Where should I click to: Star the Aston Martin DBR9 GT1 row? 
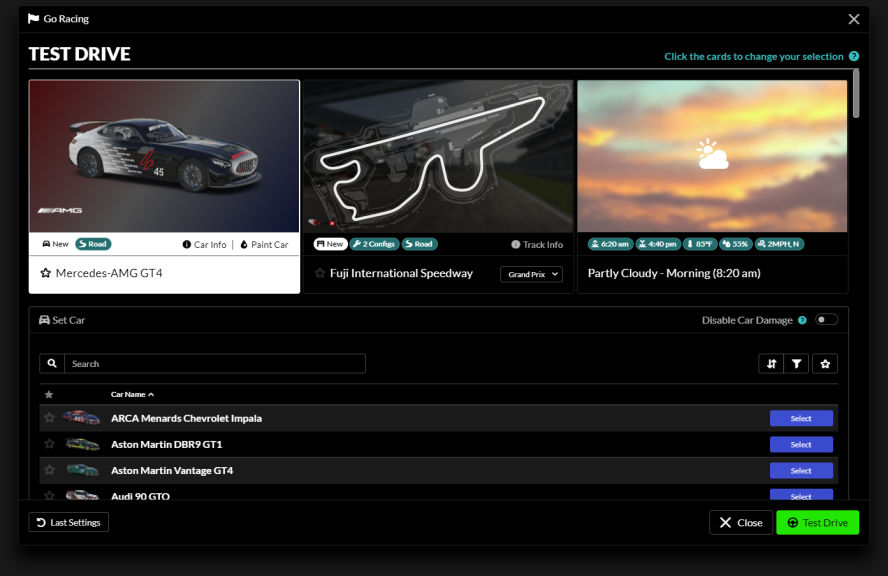[50, 444]
